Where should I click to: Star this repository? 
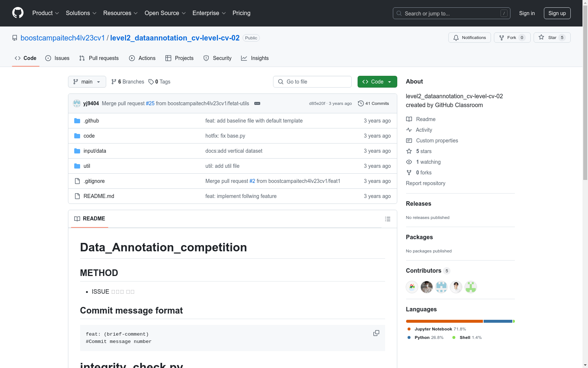tap(552, 38)
